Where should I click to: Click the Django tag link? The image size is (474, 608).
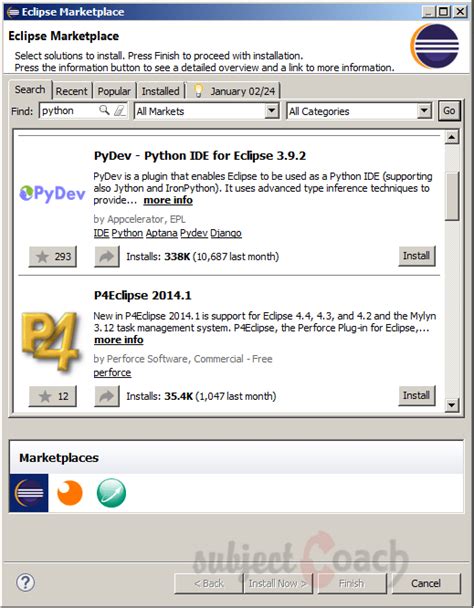pos(226,233)
